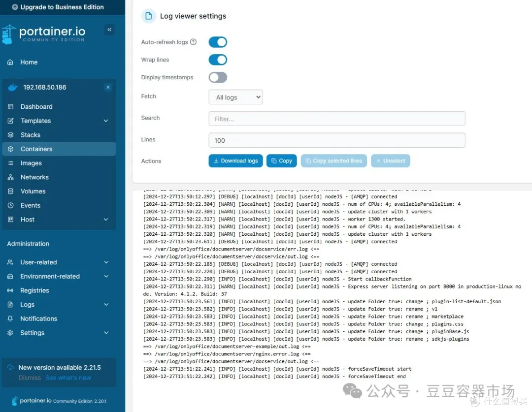532x412 pixels.
Task: Click the Notifications bell icon
Action: pyautogui.click(x=10, y=319)
